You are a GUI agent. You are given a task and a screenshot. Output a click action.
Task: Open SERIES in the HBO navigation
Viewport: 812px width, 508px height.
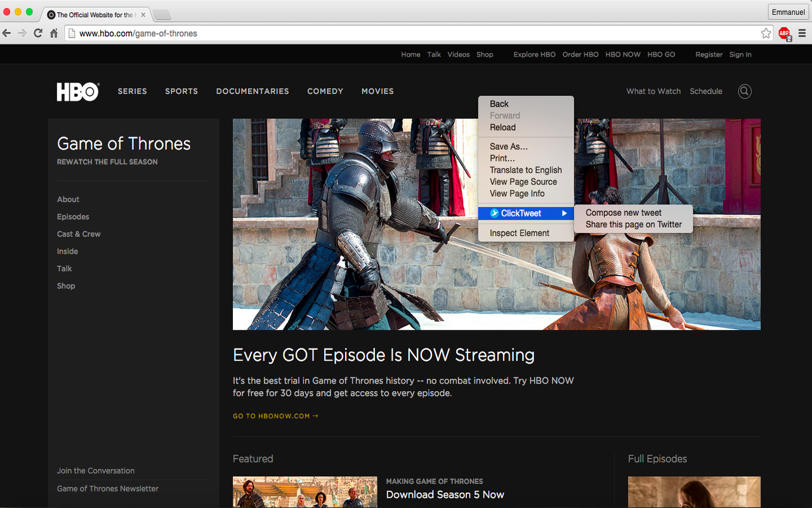tap(132, 91)
